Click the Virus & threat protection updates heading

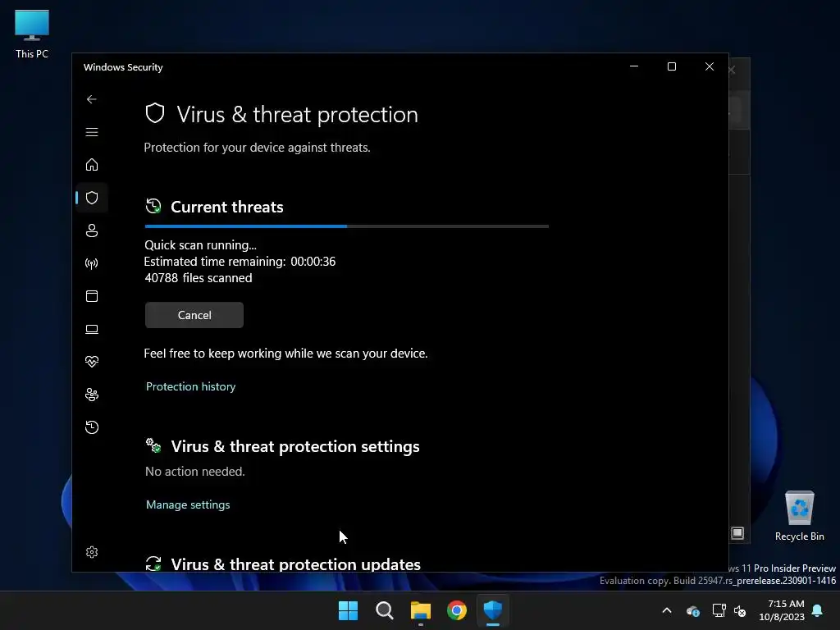tap(295, 564)
